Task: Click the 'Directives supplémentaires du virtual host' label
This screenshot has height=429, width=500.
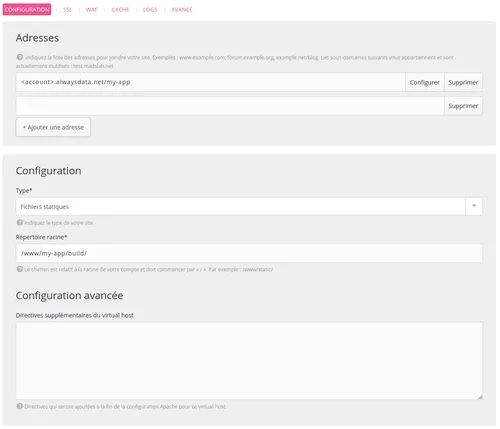Action: click(x=75, y=315)
